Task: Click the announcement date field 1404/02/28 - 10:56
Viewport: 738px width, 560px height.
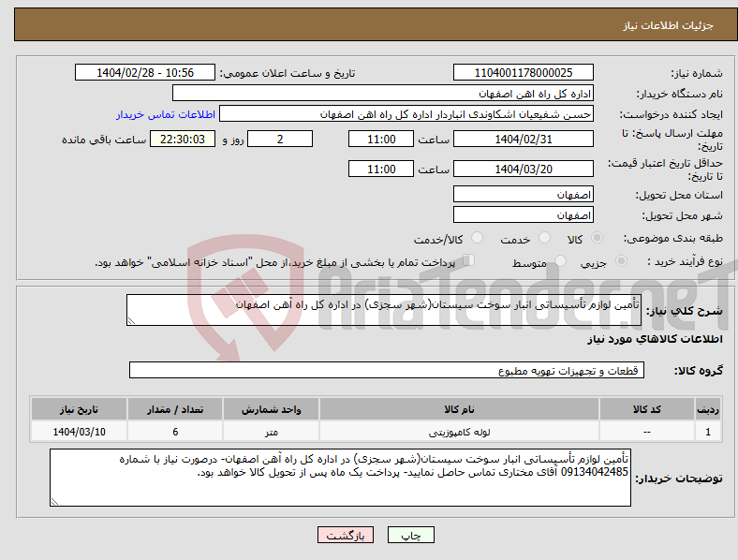Action: [145, 72]
